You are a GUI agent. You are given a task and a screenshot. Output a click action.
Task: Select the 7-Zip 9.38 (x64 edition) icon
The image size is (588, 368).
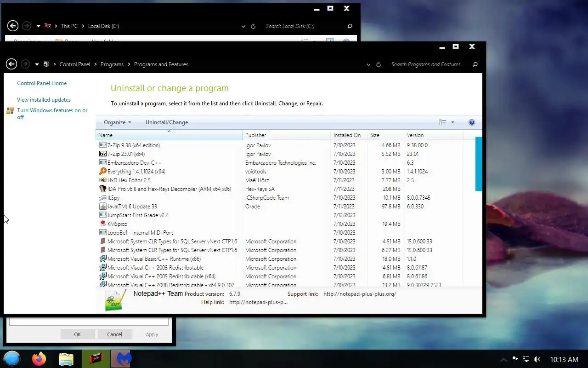click(x=103, y=145)
